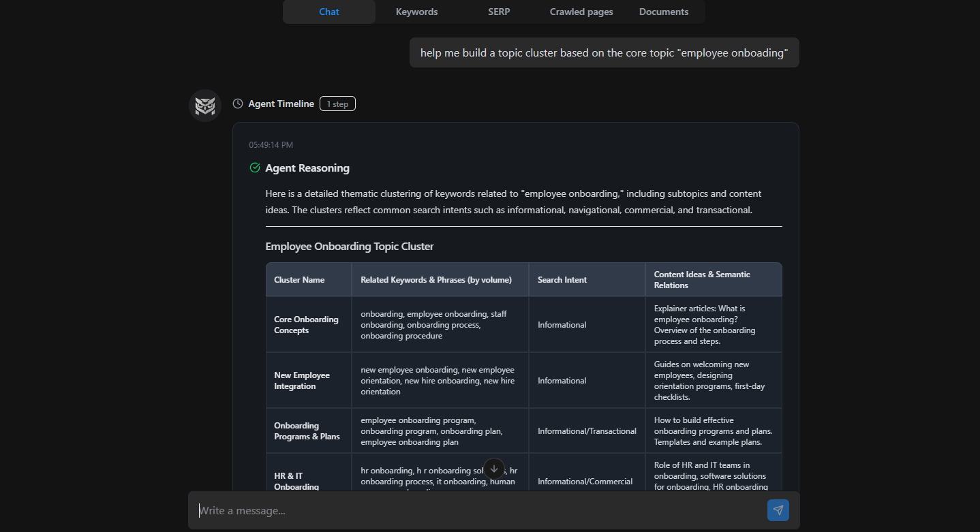Select the user's employee onboarding question bubble
This screenshot has width=980, height=532.
point(604,52)
